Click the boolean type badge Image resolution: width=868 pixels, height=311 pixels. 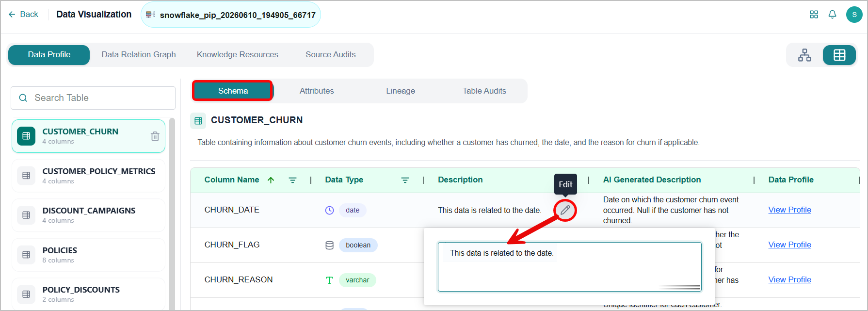pyautogui.click(x=358, y=245)
